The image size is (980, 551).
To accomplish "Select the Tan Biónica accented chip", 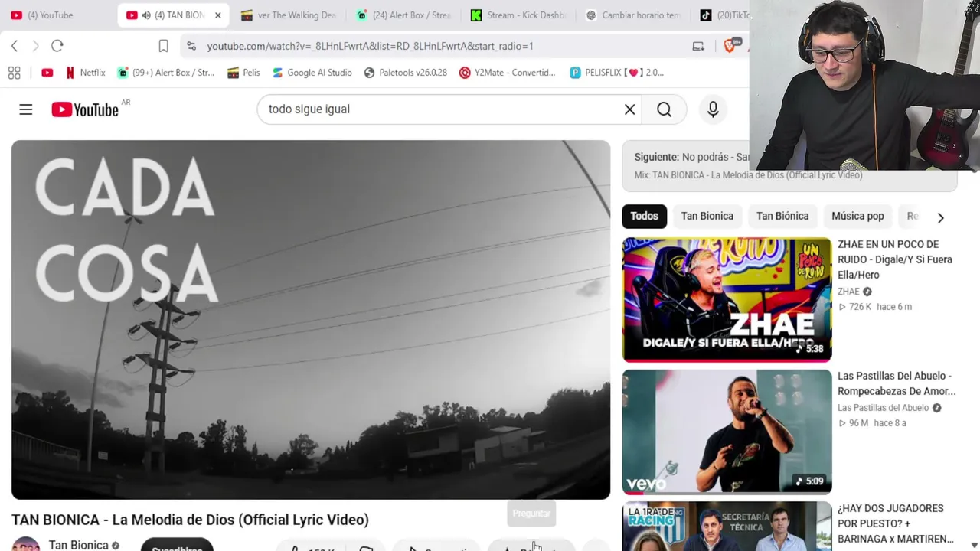I will [782, 216].
